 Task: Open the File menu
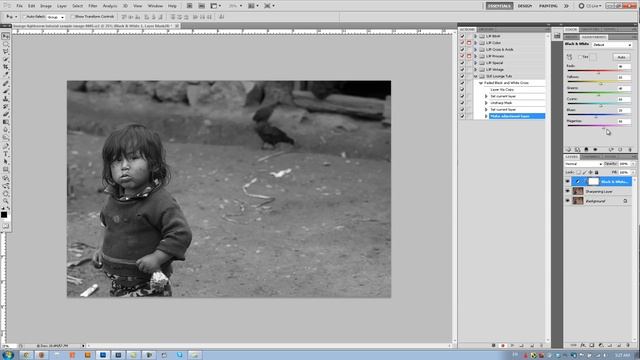(19, 6)
